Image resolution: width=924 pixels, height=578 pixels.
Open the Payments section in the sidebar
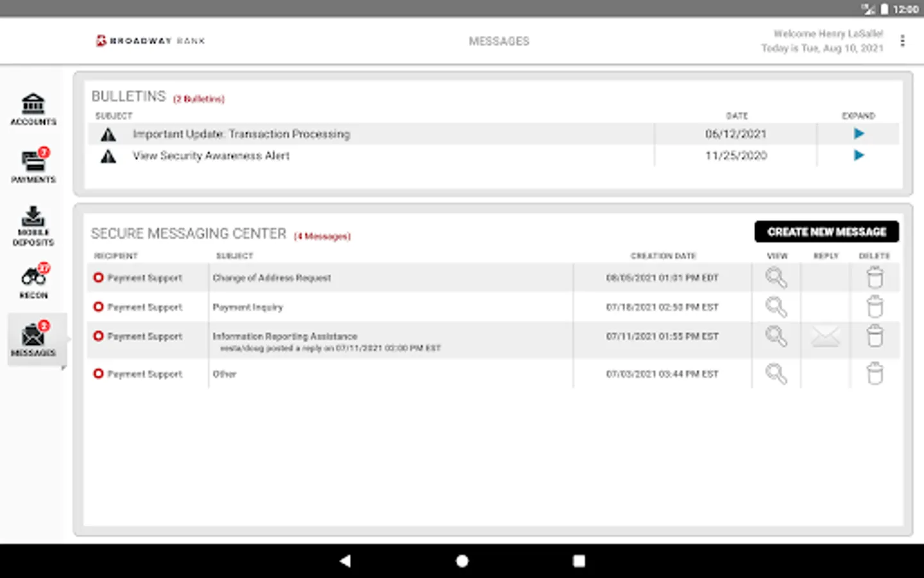click(33, 166)
